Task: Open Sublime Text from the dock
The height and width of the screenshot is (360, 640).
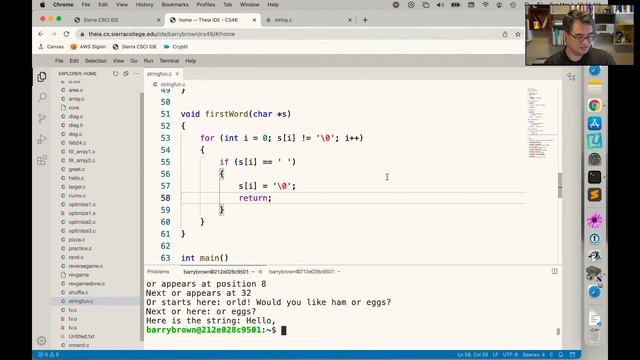Action: coord(594,194)
